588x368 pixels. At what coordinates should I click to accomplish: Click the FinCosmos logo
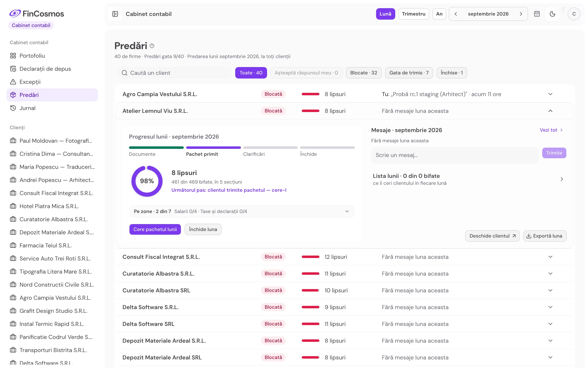pyautogui.click(x=37, y=14)
